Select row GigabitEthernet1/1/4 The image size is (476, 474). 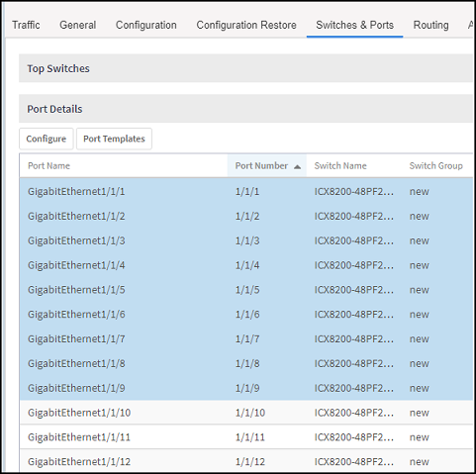245,265
